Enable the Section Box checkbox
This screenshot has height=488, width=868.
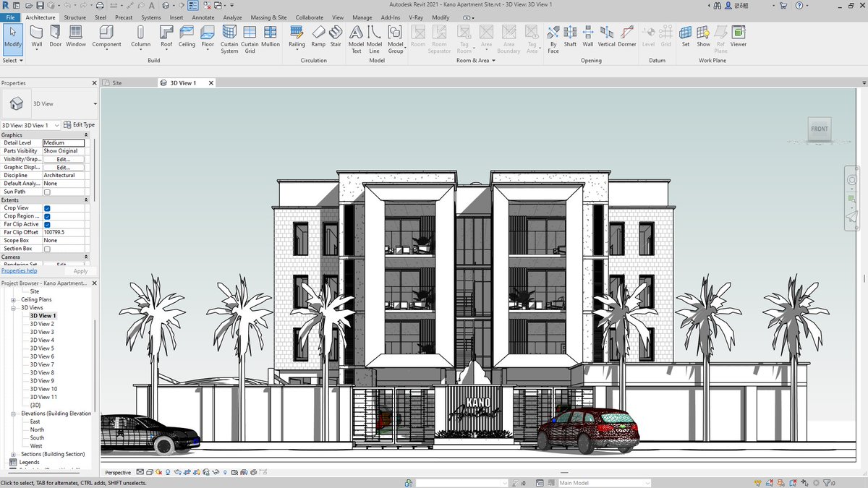[x=47, y=248]
